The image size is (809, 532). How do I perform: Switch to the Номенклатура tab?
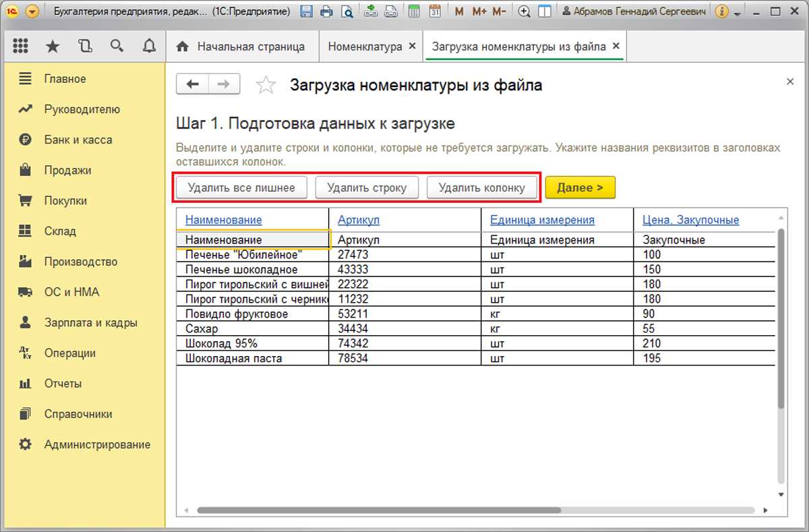[365, 47]
